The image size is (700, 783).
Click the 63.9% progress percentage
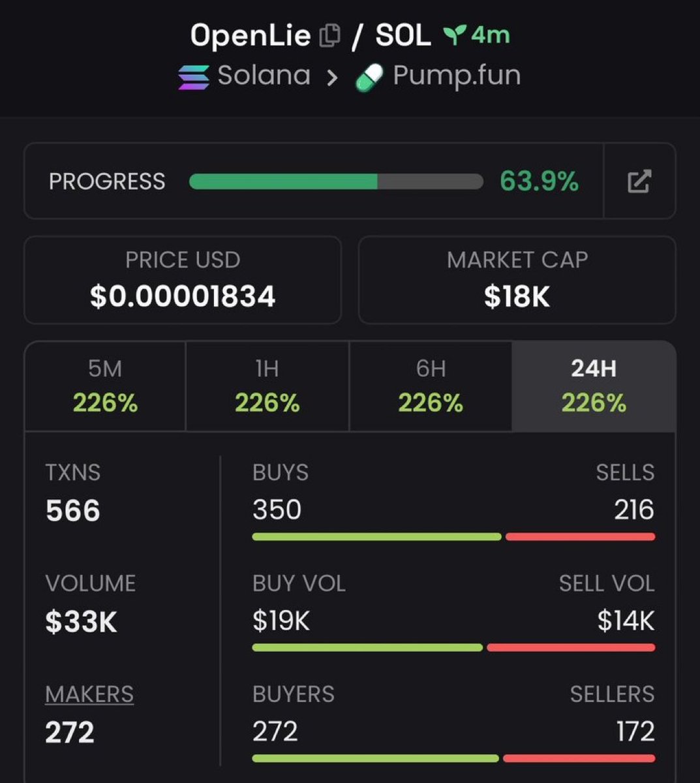539,181
